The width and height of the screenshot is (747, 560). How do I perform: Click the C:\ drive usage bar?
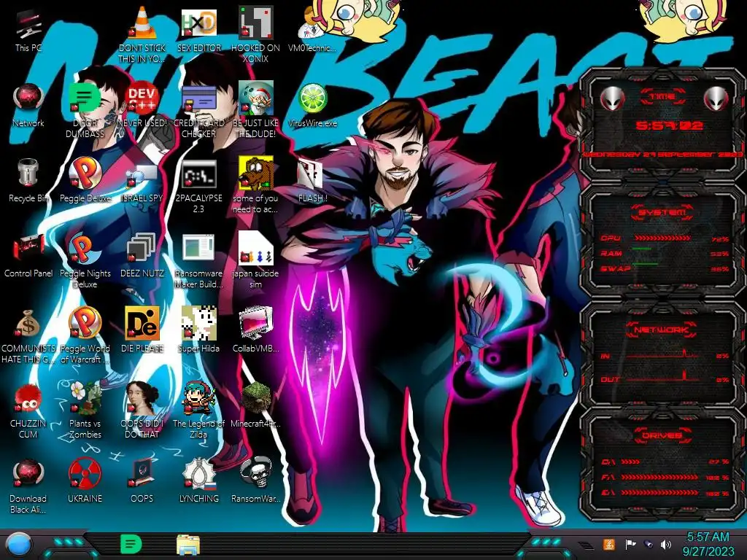tap(631, 462)
